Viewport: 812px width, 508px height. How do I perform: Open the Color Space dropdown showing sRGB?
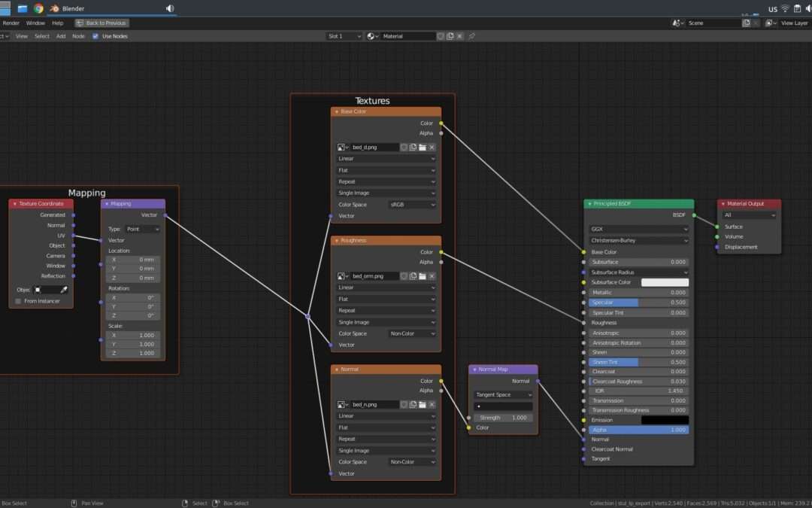tap(411, 204)
